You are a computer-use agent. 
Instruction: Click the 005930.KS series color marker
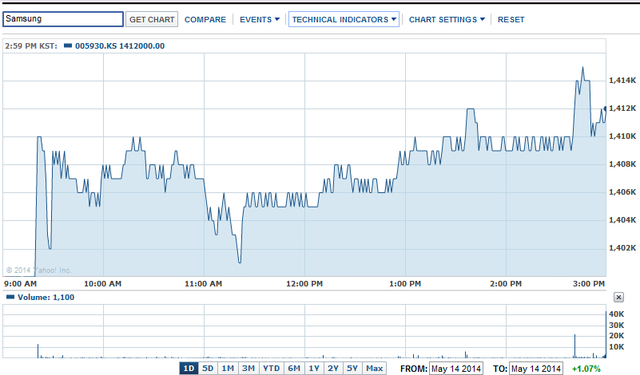point(68,46)
